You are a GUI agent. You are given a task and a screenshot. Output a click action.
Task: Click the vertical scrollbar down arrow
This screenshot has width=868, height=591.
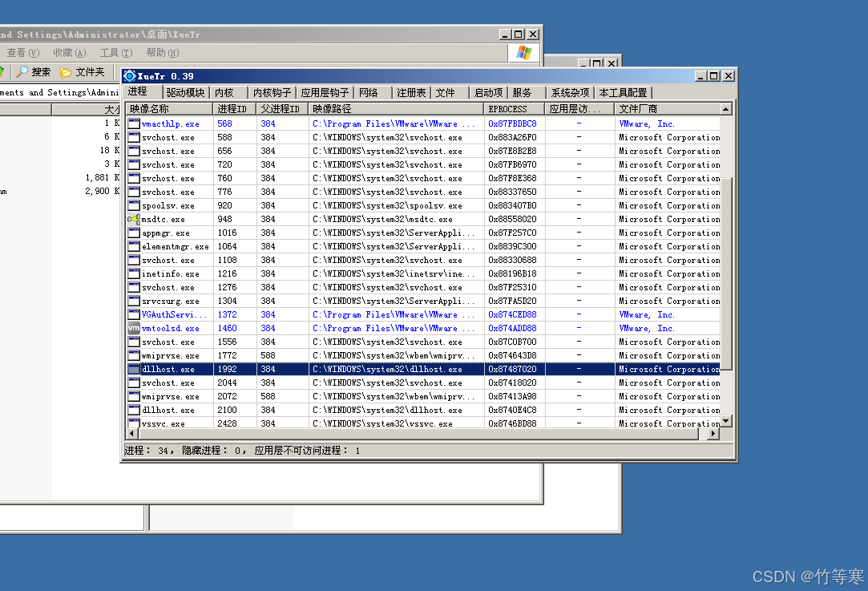click(726, 421)
